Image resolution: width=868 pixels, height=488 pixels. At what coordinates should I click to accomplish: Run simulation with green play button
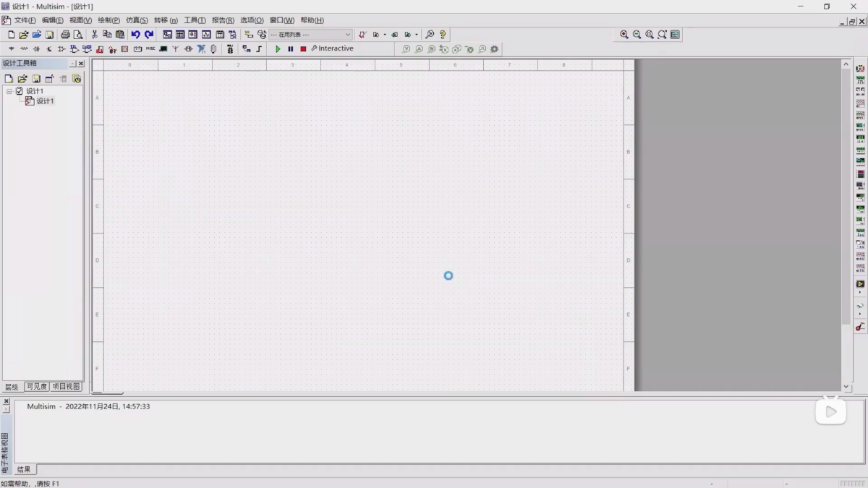tap(278, 49)
